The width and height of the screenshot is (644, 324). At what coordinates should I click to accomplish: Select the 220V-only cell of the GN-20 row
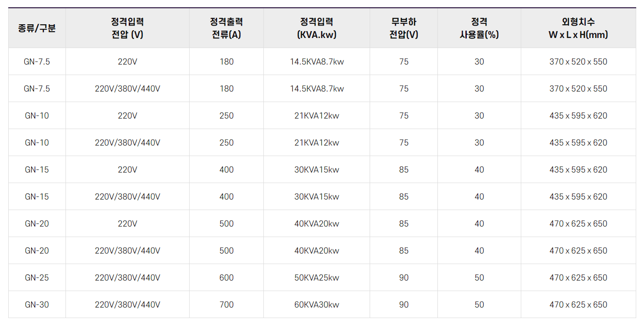point(128,224)
